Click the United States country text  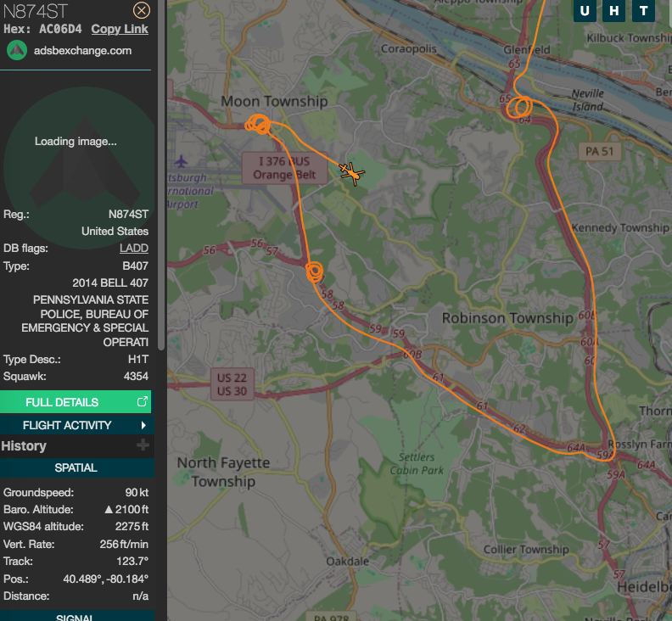[115, 232]
